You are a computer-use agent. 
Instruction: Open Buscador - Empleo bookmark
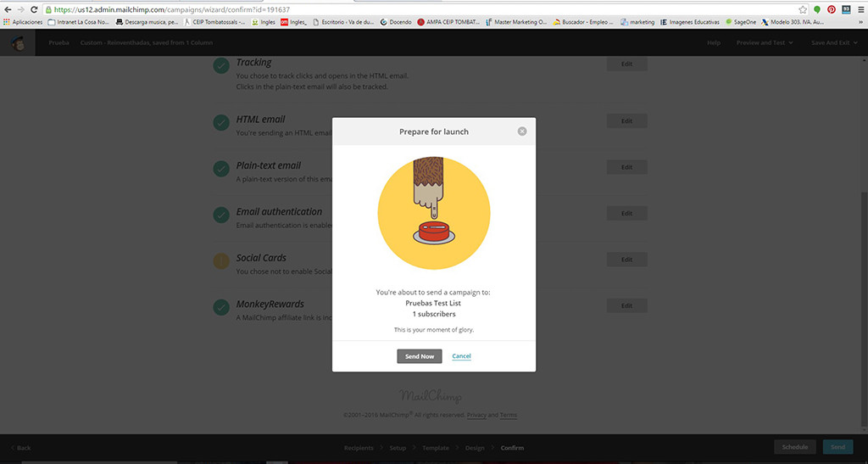[x=583, y=22]
